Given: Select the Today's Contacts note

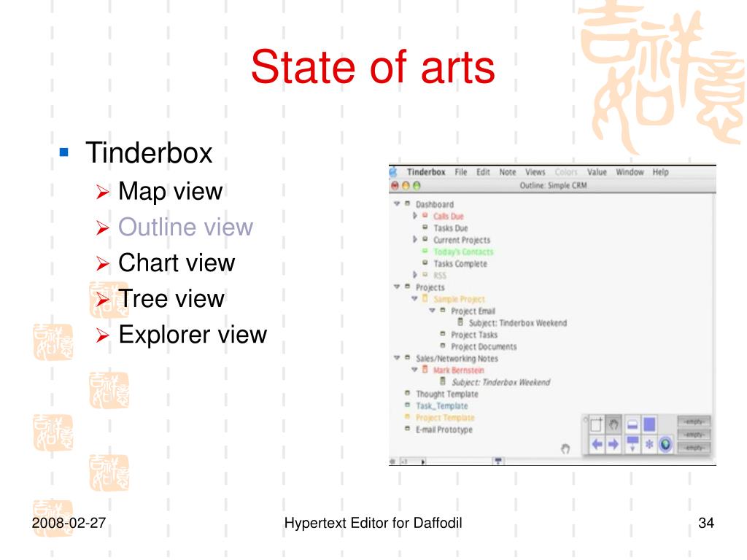Looking at the screenshot, I should pos(463,252).
